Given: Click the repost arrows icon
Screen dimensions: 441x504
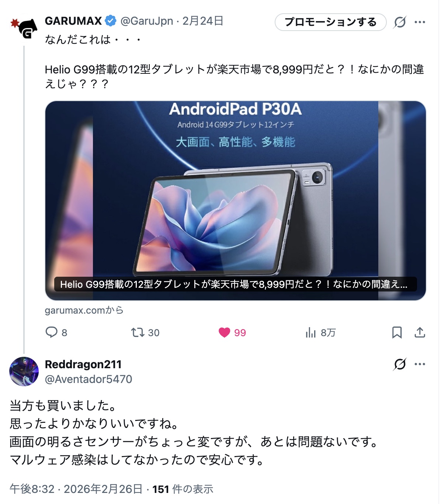Looking at the screenshot, I should 138,332.
